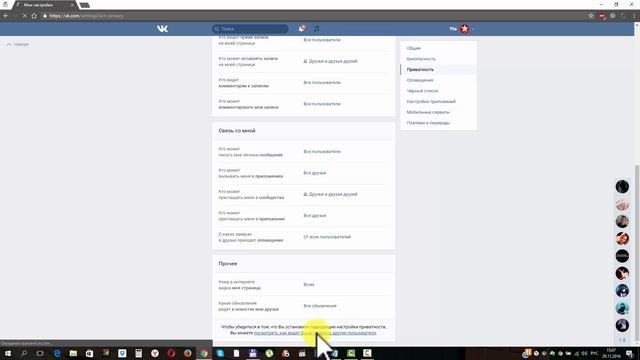Select the 'Общее' settings section
The image size is (640, 360).
pyautogui.click(x=413, y=48)
